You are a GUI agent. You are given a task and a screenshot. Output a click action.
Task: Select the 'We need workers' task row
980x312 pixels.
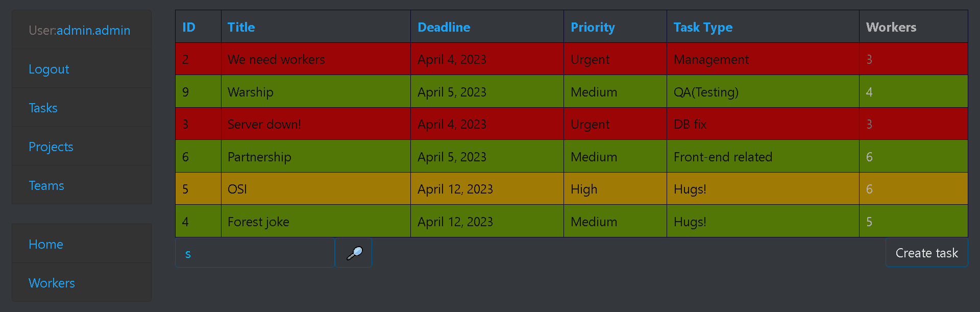tap(276, 59)
